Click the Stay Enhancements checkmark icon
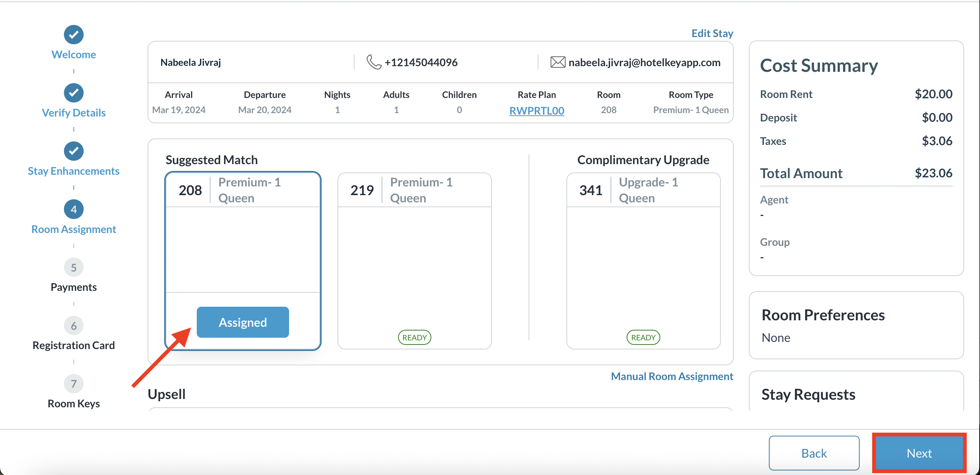Screen dimensions: 980x475 [73, 151]
